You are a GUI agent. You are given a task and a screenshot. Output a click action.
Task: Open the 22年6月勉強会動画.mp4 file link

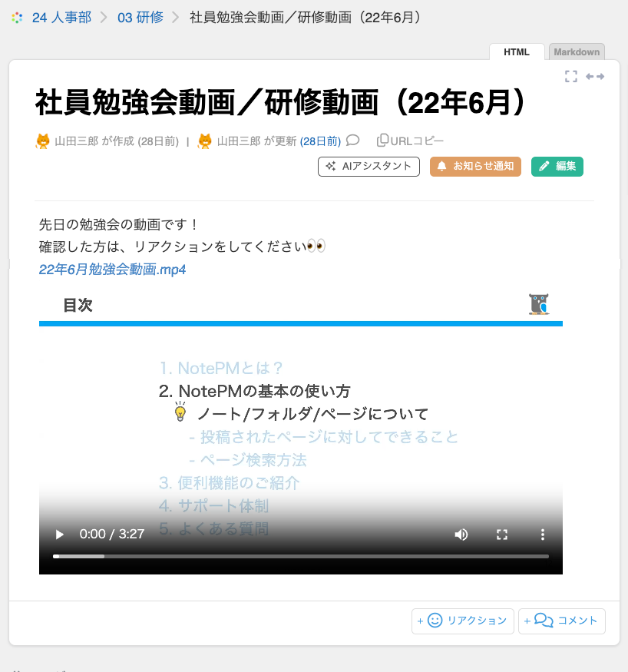pyautogui.click(x=112, y=270)
